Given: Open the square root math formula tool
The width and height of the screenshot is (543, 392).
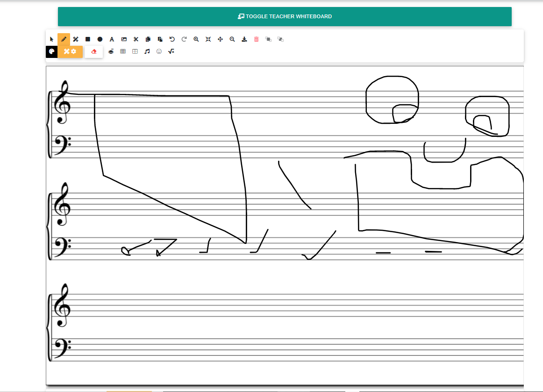Looking at the screenshot, I should [171, 51].
